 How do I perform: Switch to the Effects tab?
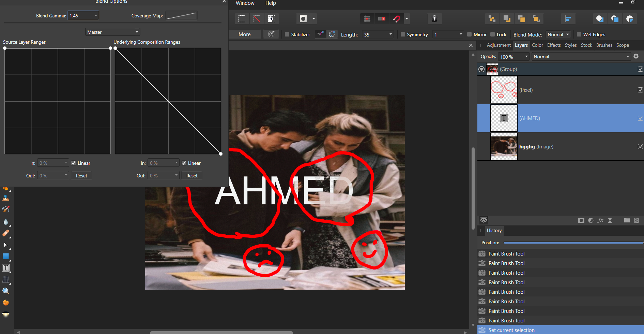[x=554, y=45]
